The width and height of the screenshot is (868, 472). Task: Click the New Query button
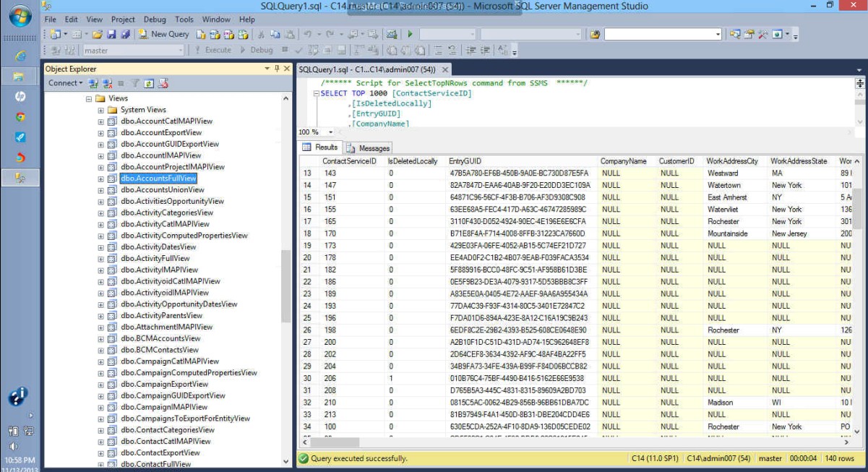click(163, 34)
